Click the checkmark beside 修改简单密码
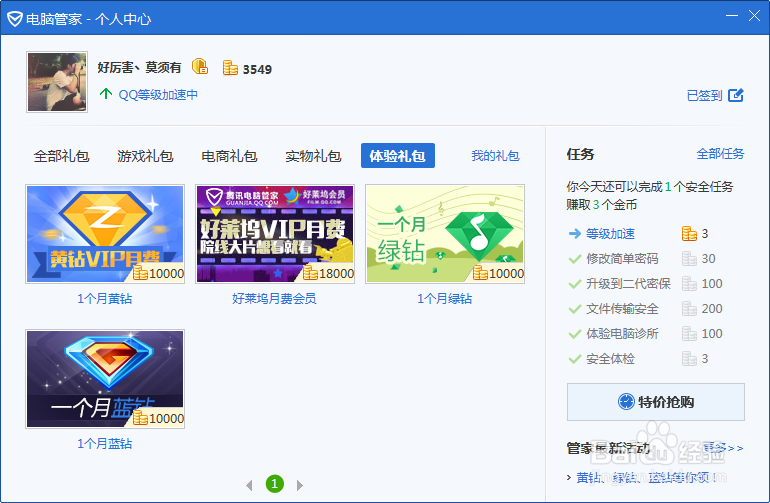 tap(575, 259)
